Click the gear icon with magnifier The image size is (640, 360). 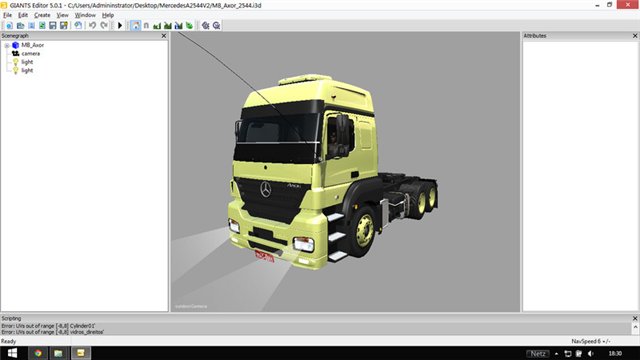[216, 25]
